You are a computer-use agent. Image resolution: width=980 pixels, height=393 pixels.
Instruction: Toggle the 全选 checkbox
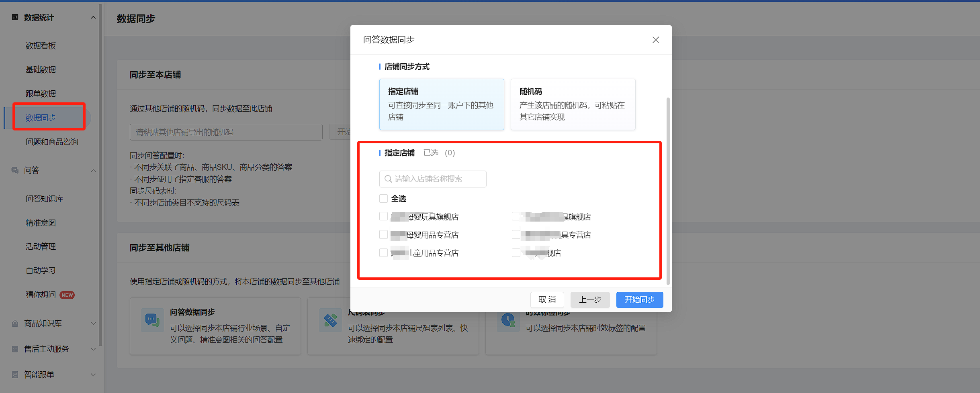(x=383, y=198)
